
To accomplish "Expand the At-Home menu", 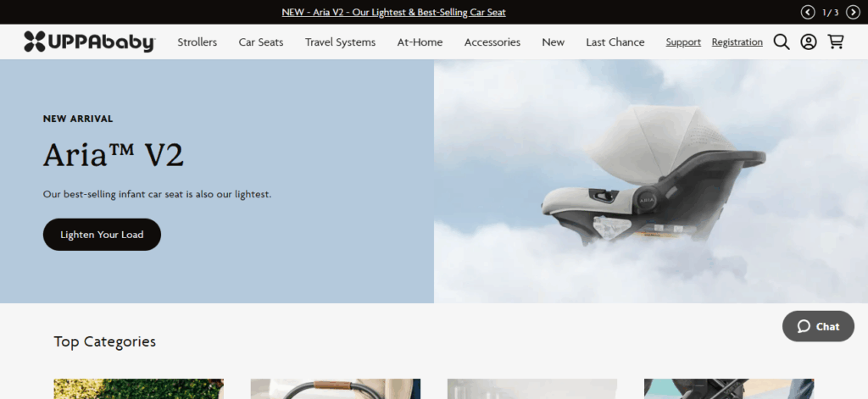I will pyautogui.click(x=420, y=42).
